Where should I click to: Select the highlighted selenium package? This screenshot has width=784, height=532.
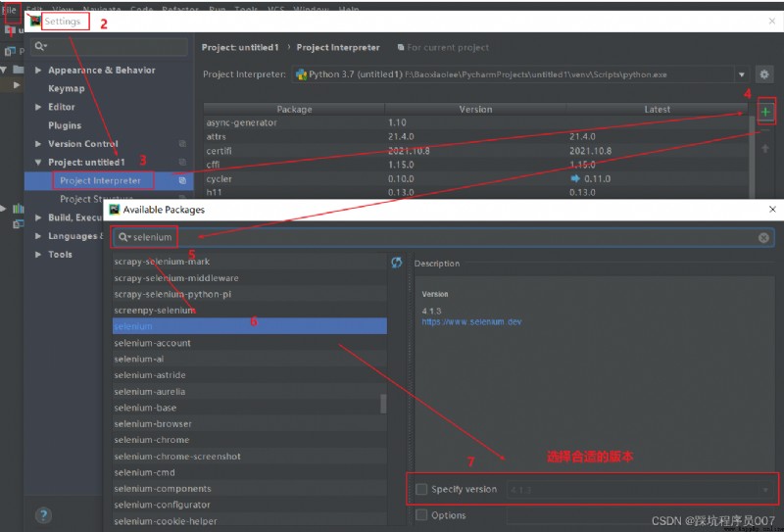(x=250, y=326)
